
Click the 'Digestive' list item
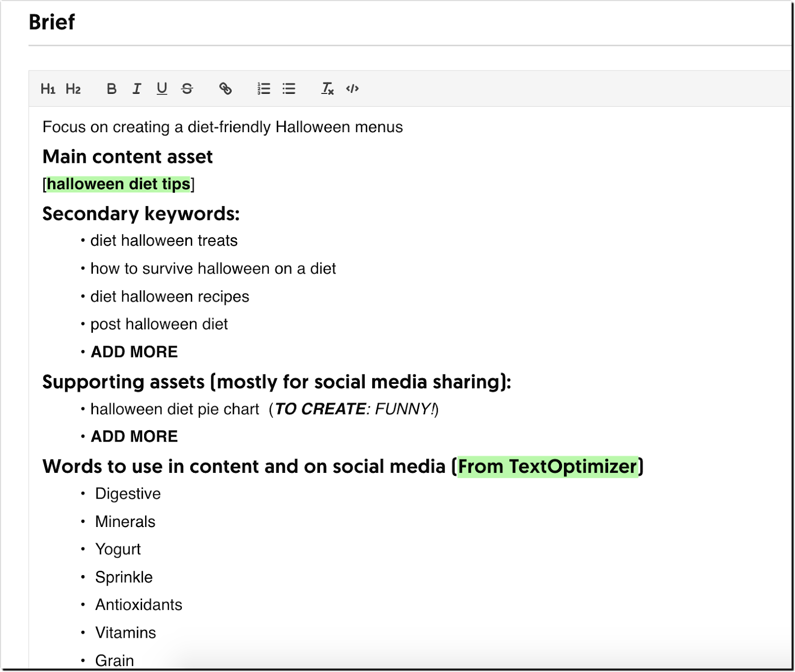pos(128,494)
